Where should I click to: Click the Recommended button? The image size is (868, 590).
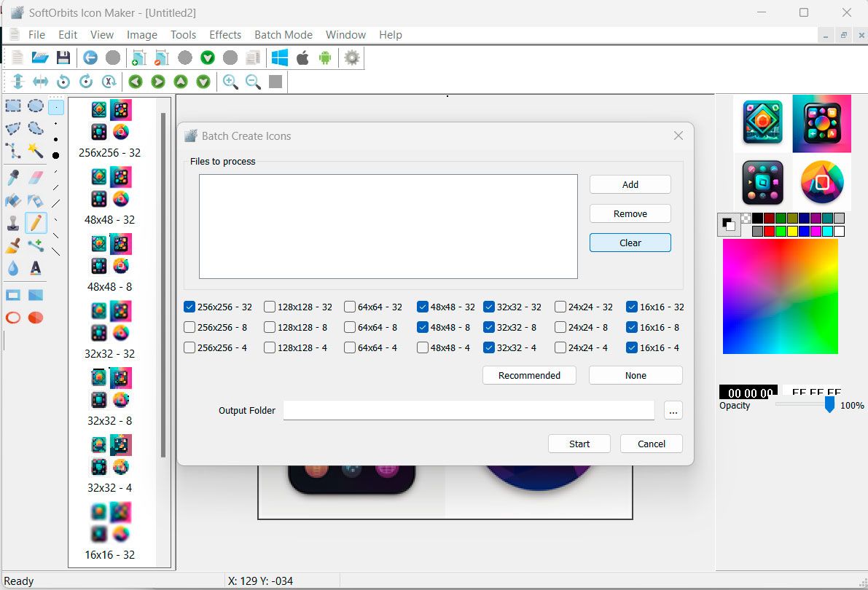(529, 374)
